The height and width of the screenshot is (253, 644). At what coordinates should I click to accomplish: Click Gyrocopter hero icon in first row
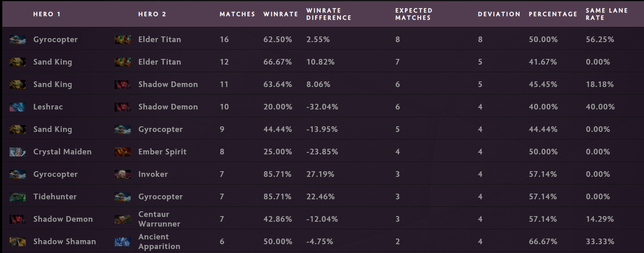(18, 39)
